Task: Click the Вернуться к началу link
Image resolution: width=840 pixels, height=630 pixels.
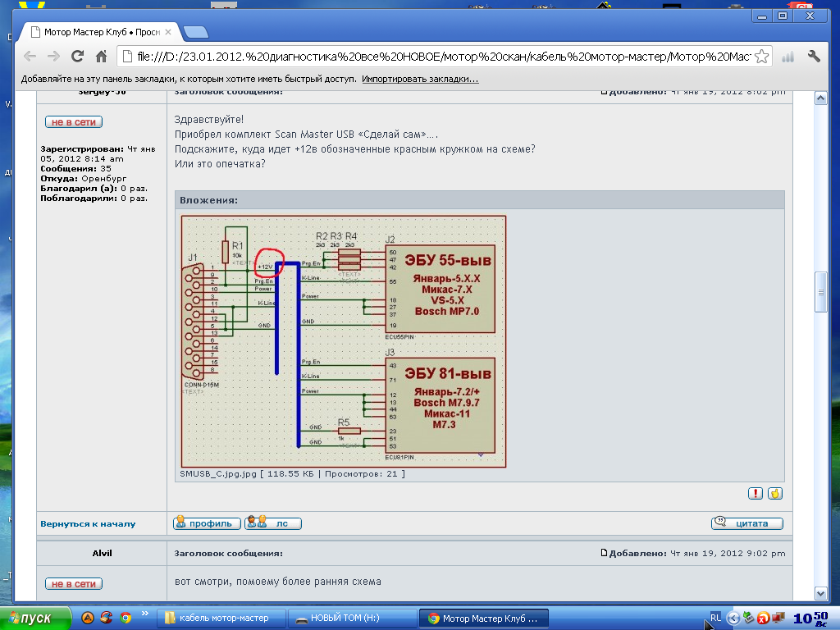Action: tap(88, 524)
